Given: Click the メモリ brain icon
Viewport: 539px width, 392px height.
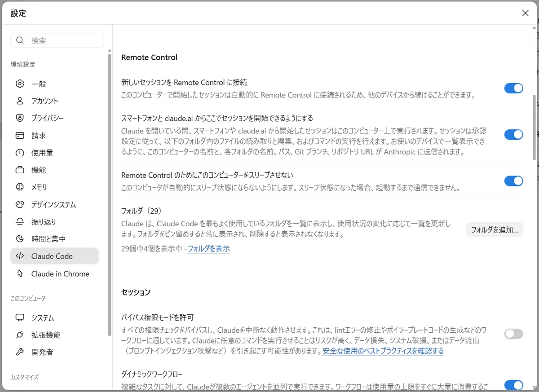Looking at the screenshot, I should pyautogui.click(x=20, y=187).
